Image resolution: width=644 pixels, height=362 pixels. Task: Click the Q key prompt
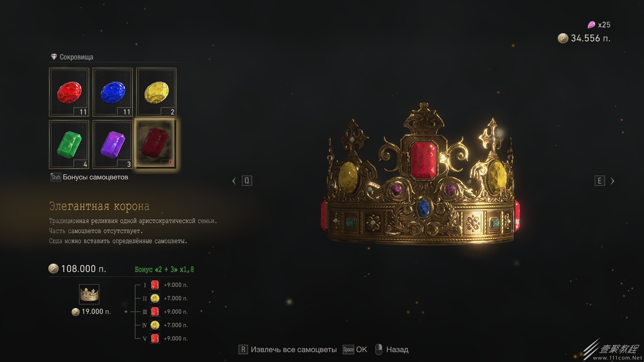click(x=247, y=181)
